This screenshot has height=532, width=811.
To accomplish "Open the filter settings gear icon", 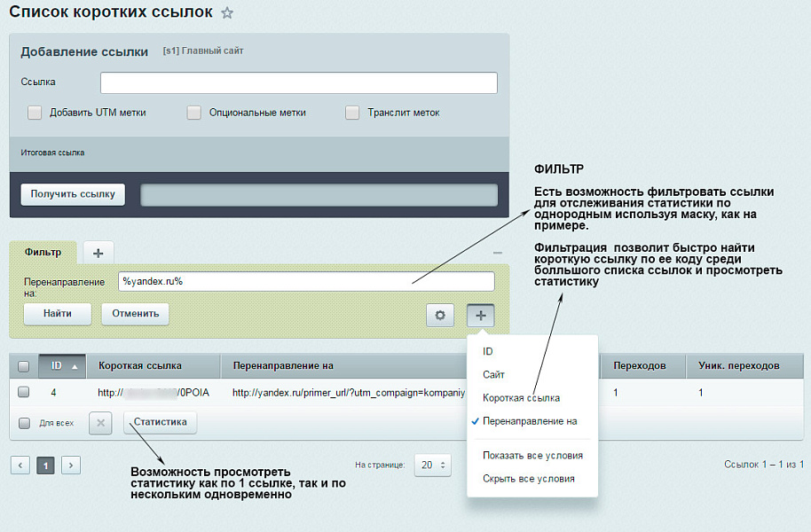I will tap(440, 315).
